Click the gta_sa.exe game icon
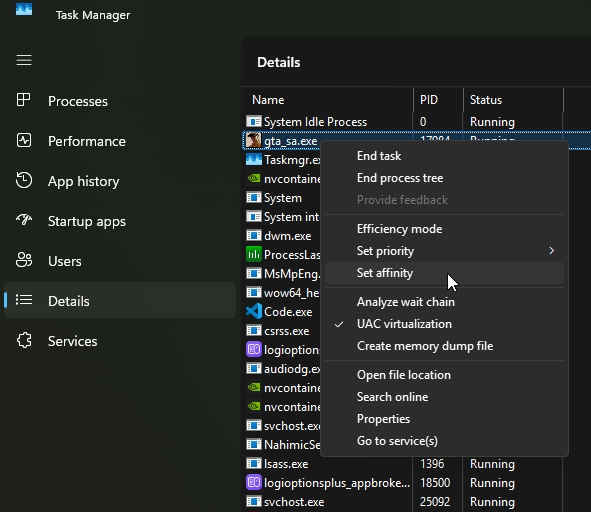 (x=254, y=140)
